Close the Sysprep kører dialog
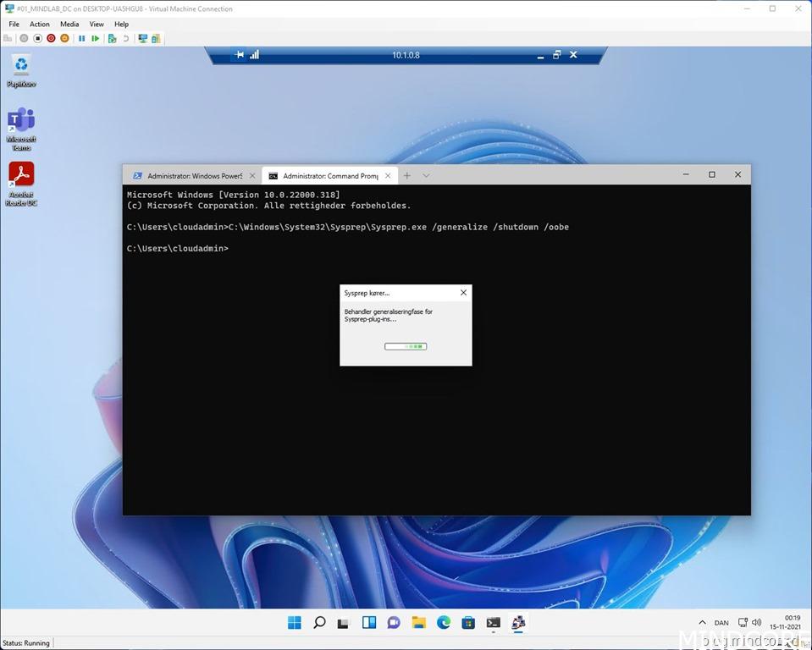 (x=463, y=293)
